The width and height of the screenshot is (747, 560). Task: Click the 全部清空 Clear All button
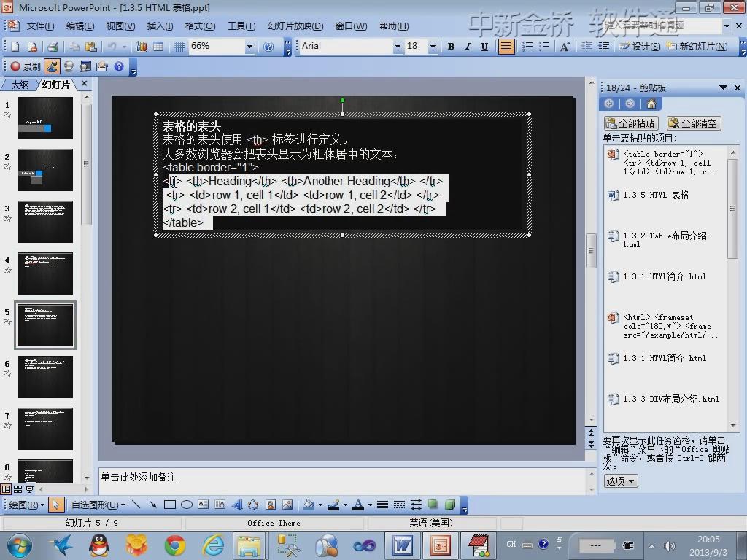694,123
